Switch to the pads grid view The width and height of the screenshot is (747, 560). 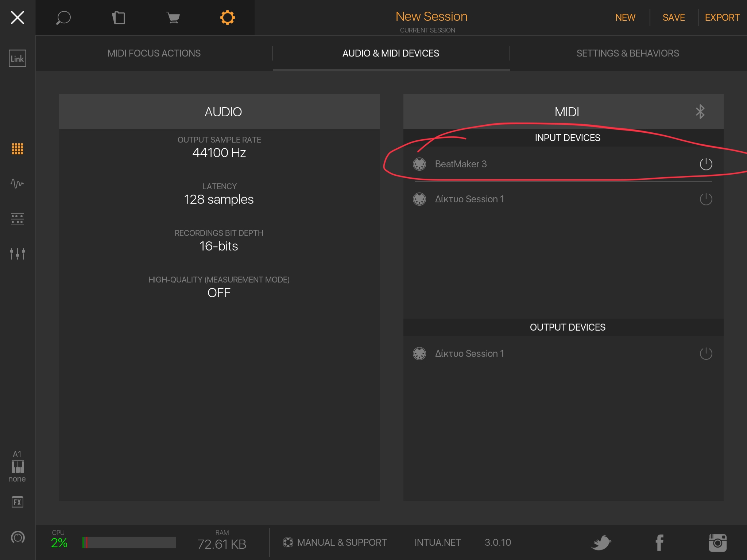[18, 149]
